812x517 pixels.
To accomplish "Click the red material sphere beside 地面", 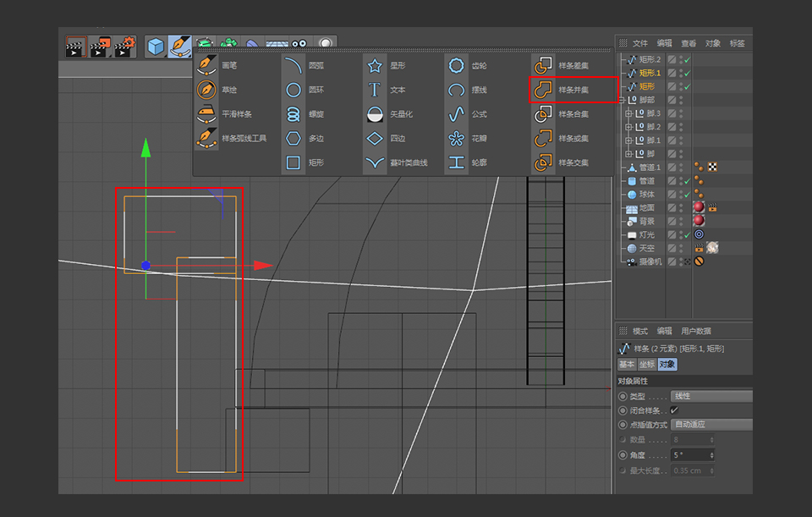I will point(697,206).
